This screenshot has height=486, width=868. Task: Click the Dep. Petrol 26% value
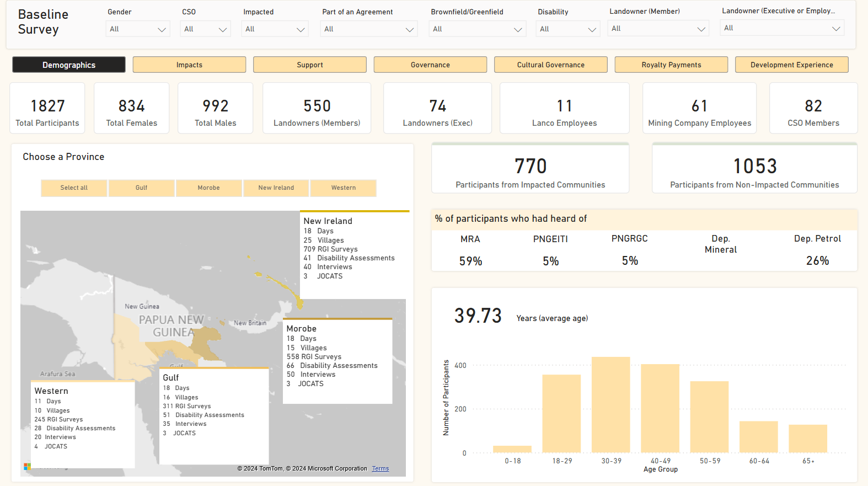[x=818, y=260]
